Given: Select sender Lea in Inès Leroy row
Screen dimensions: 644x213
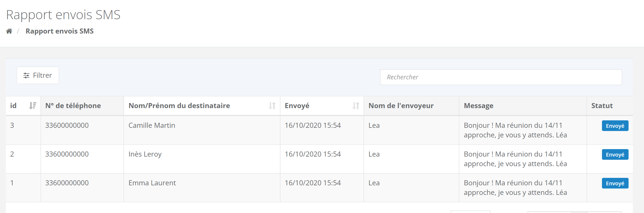Looking at the screenshot, I should click(374, 154).
